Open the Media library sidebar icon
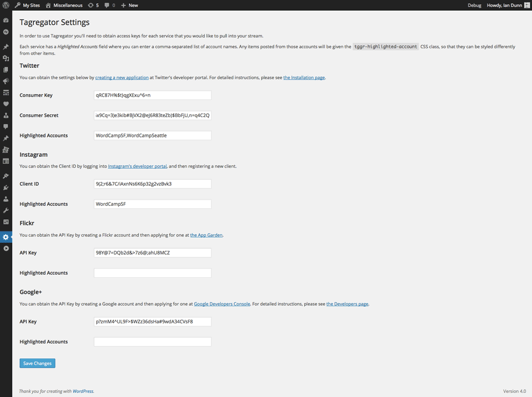Screen dimensions: 532x397 pyautogui.click(x=6, y=59)
